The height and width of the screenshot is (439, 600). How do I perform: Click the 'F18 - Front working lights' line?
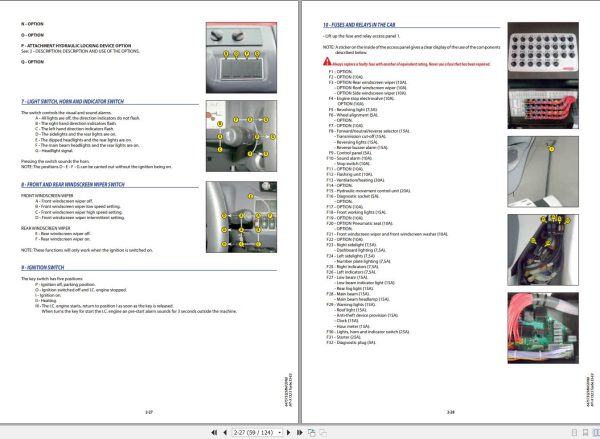click(357, 212)
